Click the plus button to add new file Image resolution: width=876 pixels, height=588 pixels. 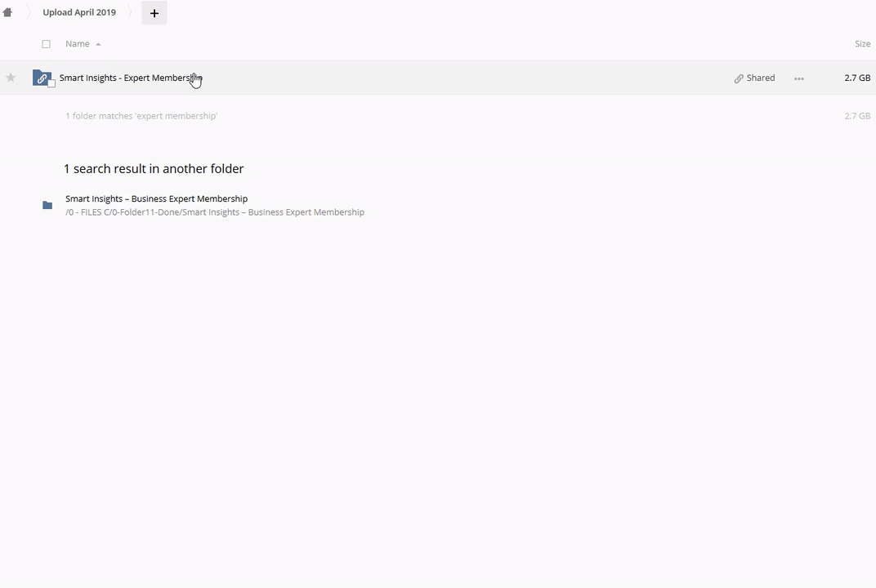[154, 13]
